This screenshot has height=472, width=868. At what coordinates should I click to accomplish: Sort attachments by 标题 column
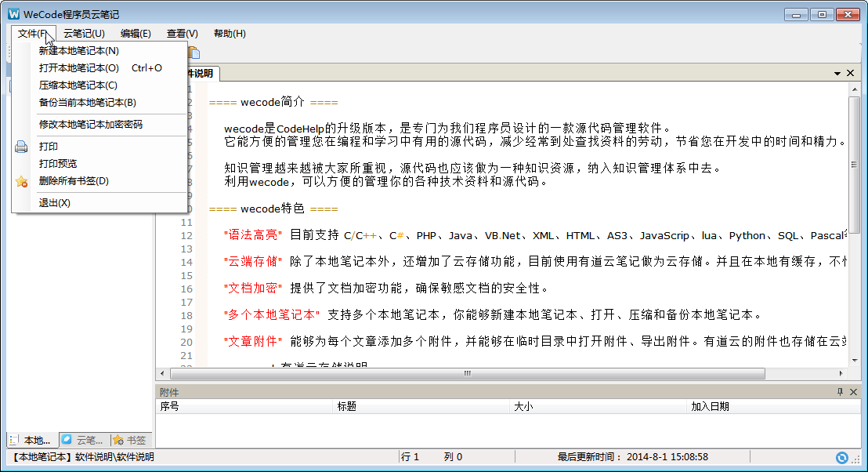coord(421,407)
